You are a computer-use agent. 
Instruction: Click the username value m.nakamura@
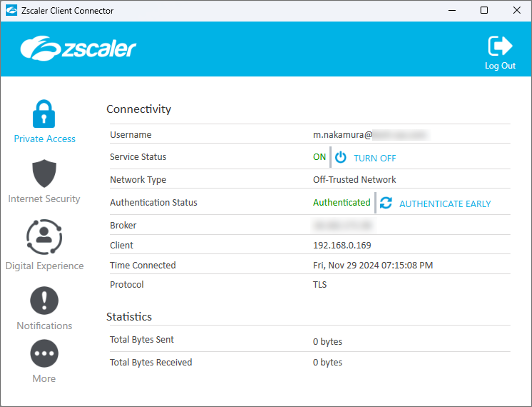[x=343, y=135]
